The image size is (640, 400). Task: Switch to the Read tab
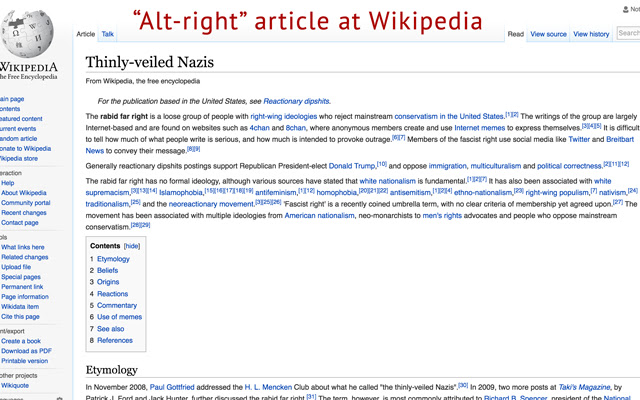pyautogui.click(x=516, y=34)
